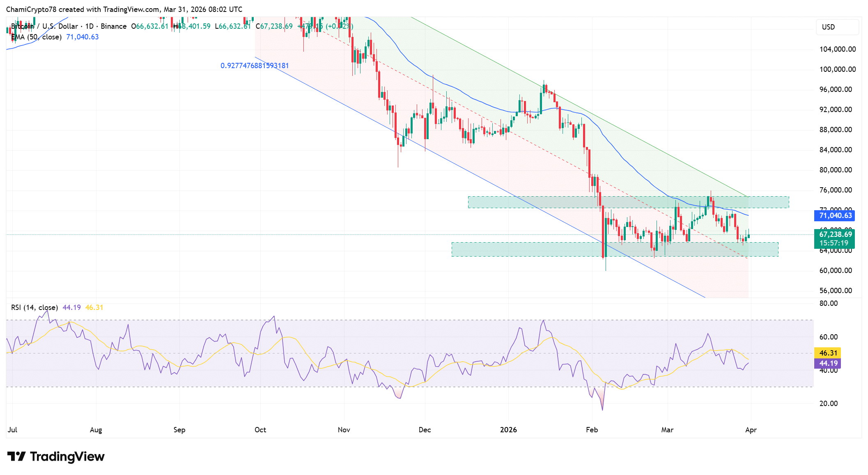Select the RSI (14, close) indicator legend
The height and width of the screenshot is (475, 868).
coord(34,307)
